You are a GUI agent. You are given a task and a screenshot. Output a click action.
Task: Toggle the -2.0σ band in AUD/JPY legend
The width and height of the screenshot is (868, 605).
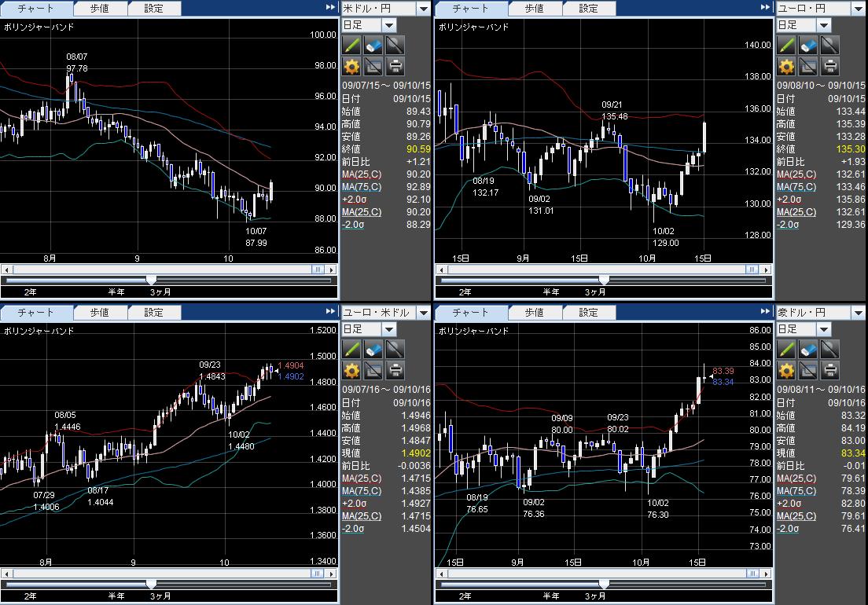click(788, 529)
